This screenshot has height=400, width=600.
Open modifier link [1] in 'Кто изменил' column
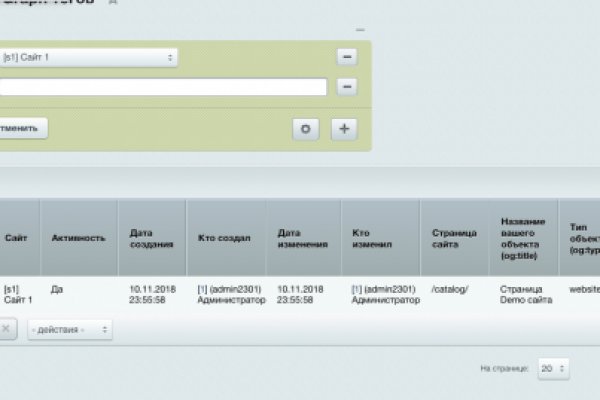[357, 289]
